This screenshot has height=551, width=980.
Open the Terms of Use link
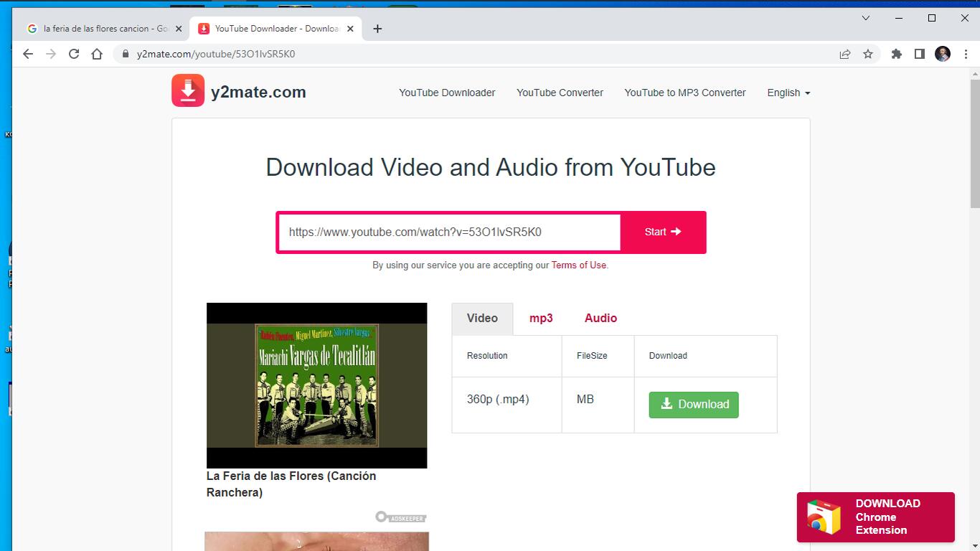[x=579, y=265]
